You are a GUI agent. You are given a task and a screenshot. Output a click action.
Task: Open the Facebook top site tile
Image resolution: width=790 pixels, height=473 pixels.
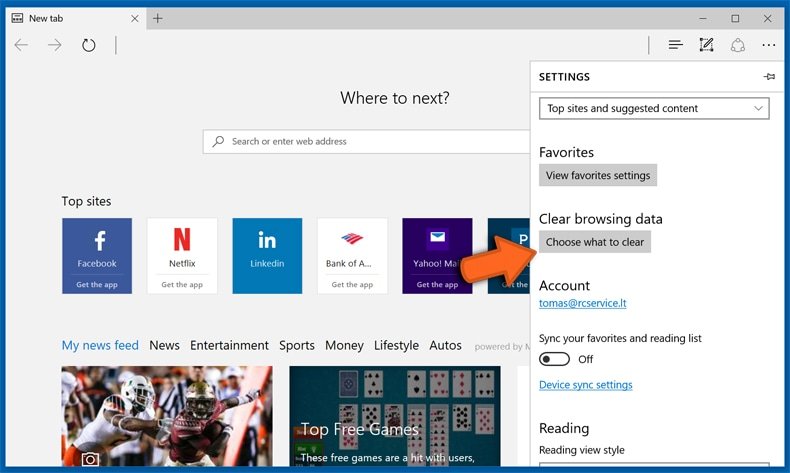pyautogui.click(x=97, y=256)
